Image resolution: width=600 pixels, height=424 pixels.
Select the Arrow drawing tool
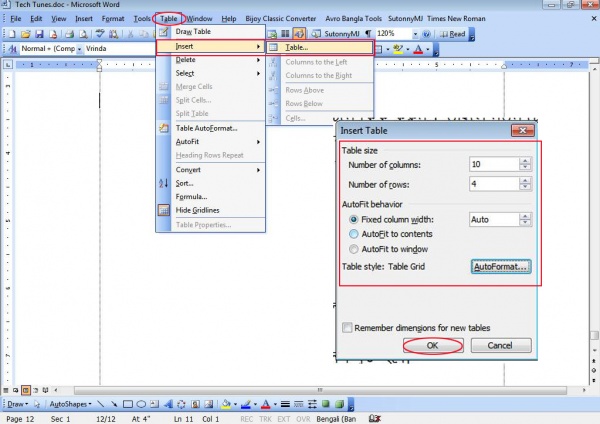coord(114,404)
